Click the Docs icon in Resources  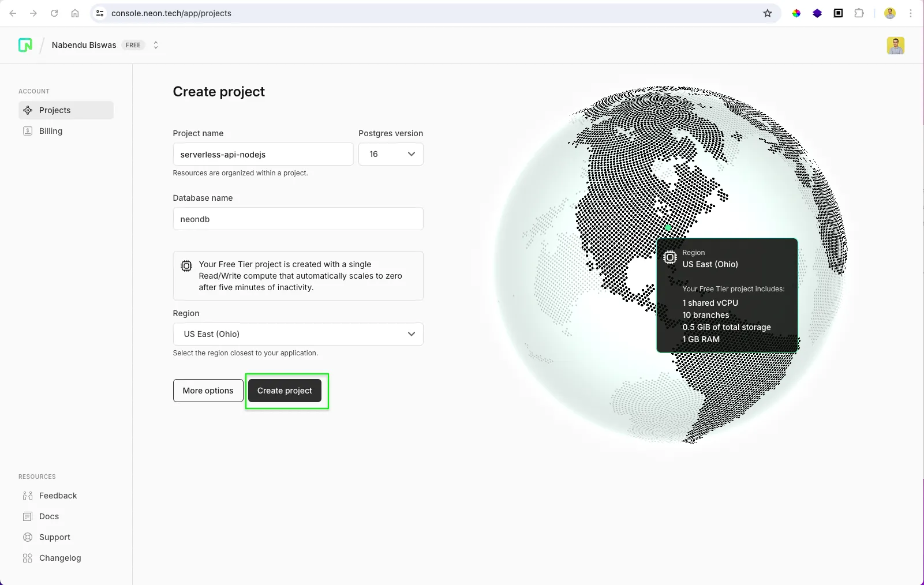28,516
